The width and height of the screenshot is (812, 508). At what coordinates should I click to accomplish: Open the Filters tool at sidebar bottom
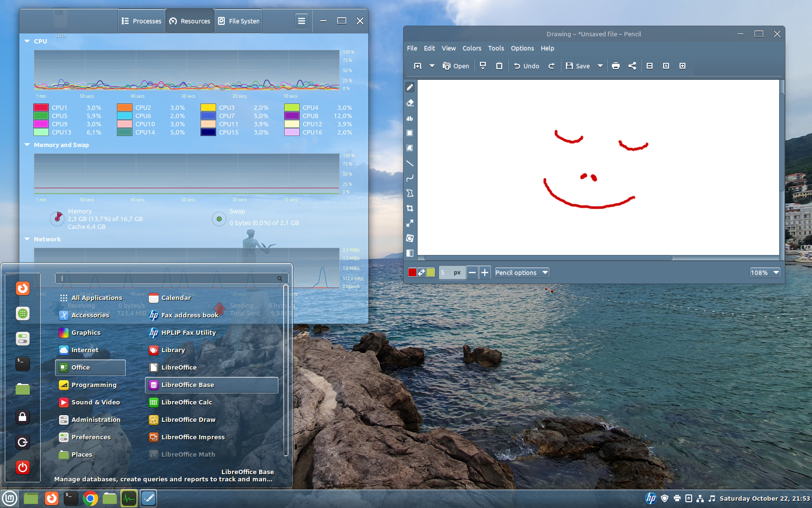coord(410,253)
